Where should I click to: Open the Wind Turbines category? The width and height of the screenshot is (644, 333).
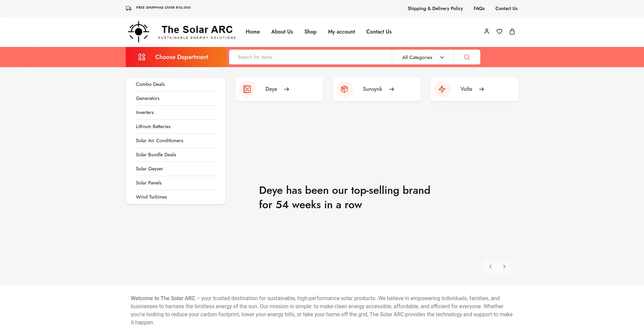151,197
